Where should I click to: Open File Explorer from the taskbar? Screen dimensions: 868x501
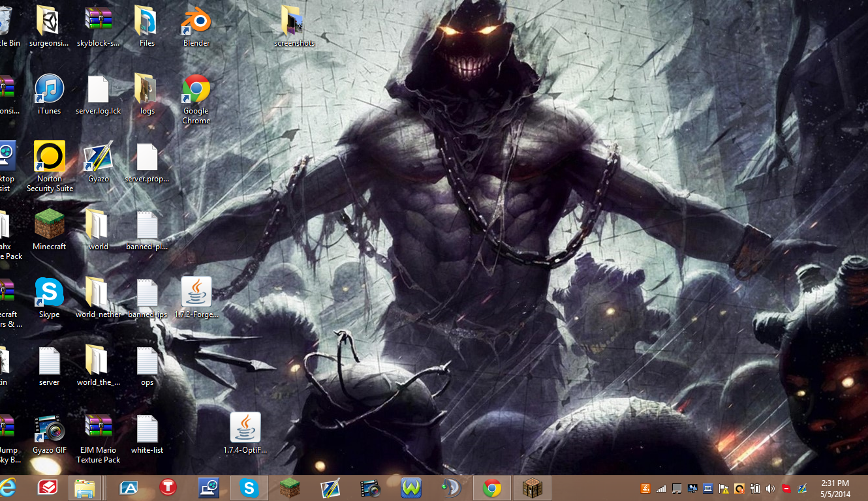(85, 488)
